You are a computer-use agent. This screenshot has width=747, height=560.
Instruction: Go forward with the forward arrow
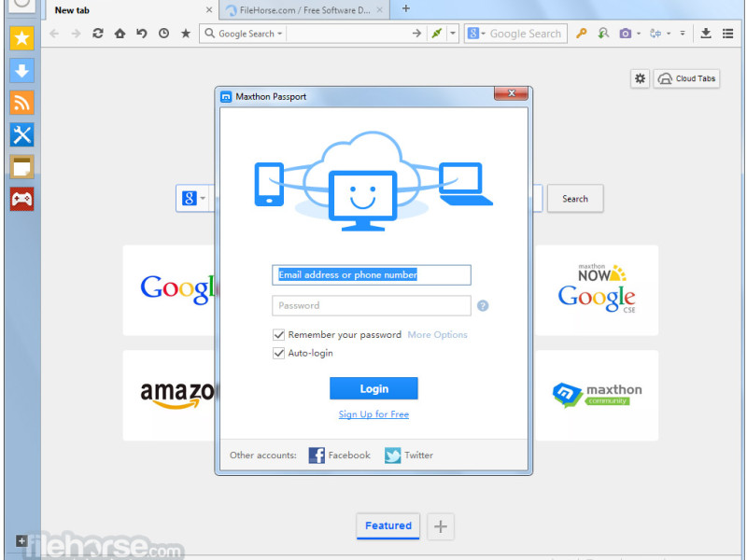point(76,34)
